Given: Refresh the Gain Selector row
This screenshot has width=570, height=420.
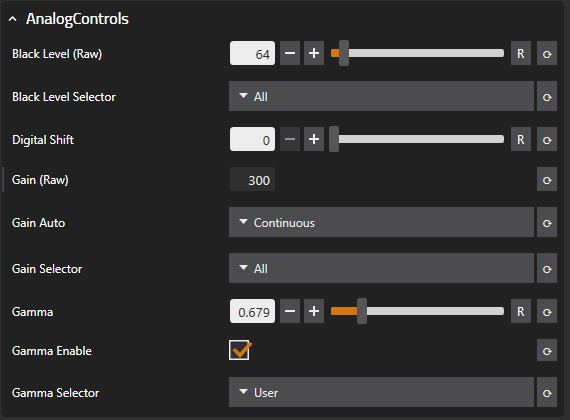Looking at the screenshot, I should coord(547,268).
